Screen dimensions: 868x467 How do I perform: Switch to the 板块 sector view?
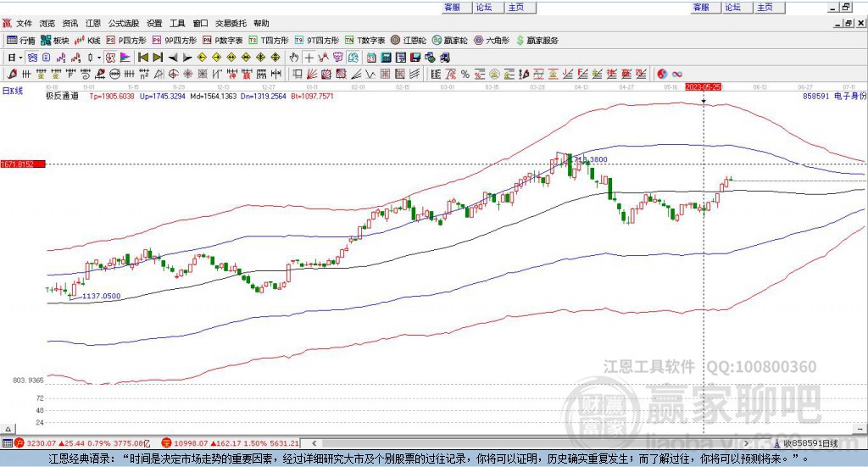(55, 41)
